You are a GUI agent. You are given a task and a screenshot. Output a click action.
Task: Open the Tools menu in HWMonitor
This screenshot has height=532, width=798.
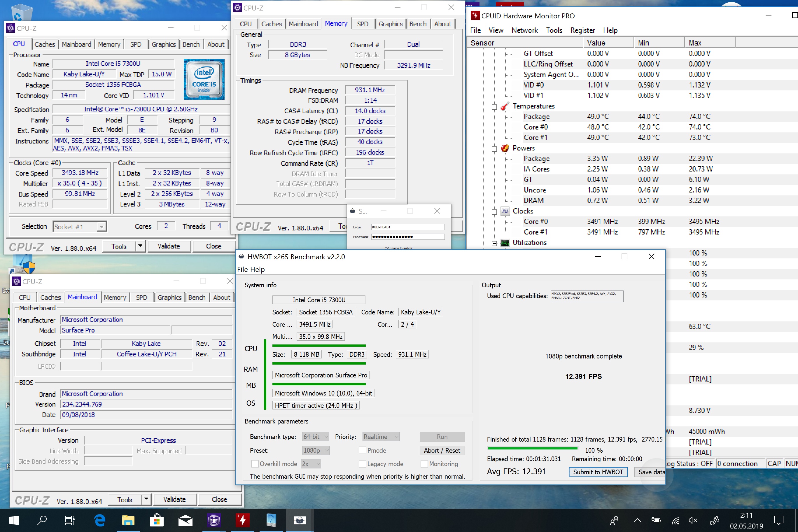(554, 30)
